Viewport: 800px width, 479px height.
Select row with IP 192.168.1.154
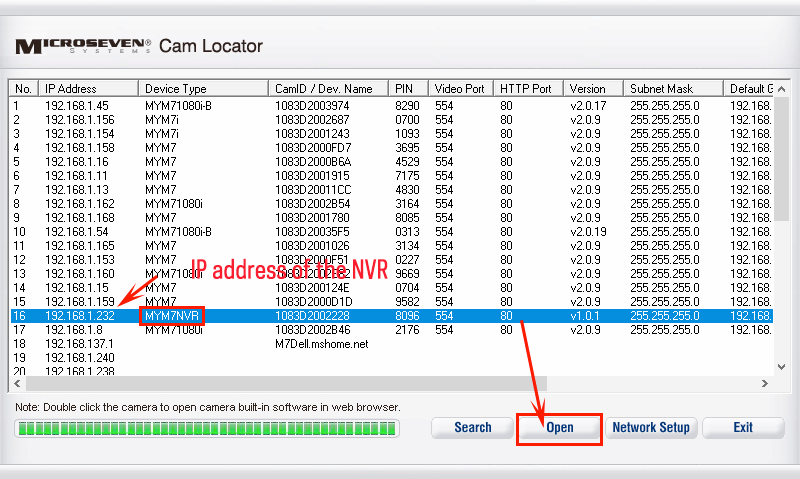pos(391,134)
